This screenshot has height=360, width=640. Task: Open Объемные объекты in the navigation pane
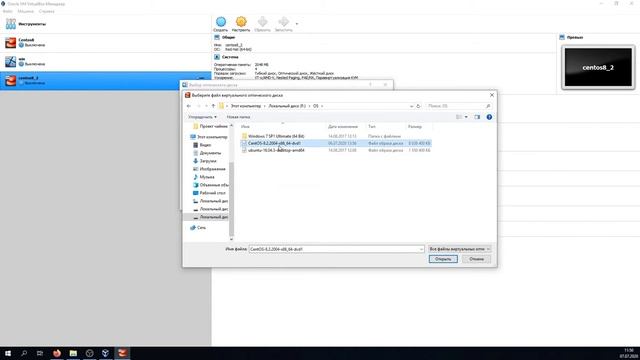211,185
